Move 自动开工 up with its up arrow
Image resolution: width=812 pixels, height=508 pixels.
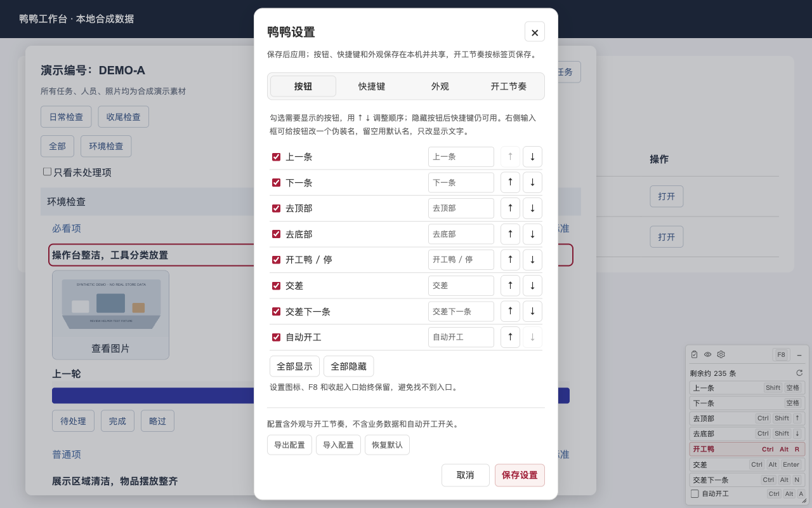click(510, 337)
